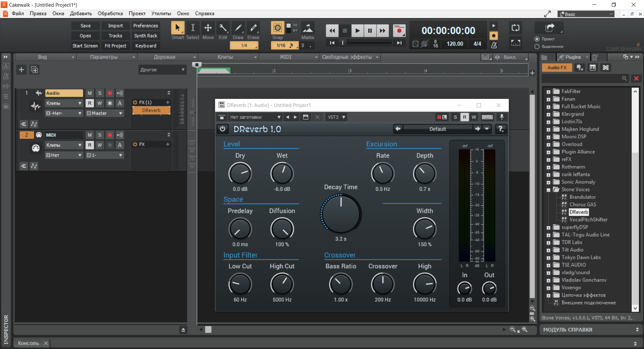644x349 pixels.
Task: Start transport playback
Action: 357,31
